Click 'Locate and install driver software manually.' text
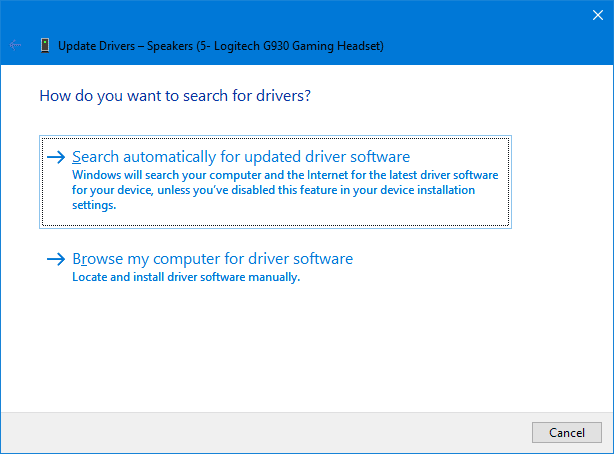 point(186,277)
